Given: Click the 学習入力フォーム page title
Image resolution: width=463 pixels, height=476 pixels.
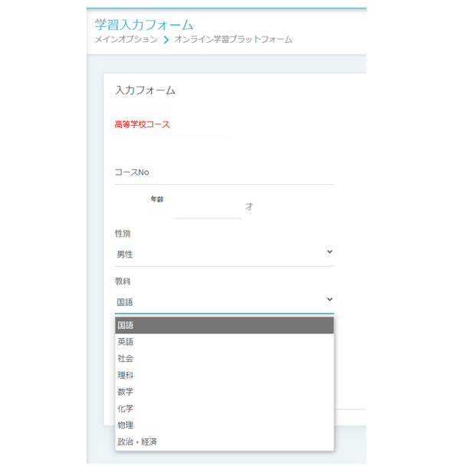Looking at the screenshot, I should pyautogui.click(x=144, y=24).
